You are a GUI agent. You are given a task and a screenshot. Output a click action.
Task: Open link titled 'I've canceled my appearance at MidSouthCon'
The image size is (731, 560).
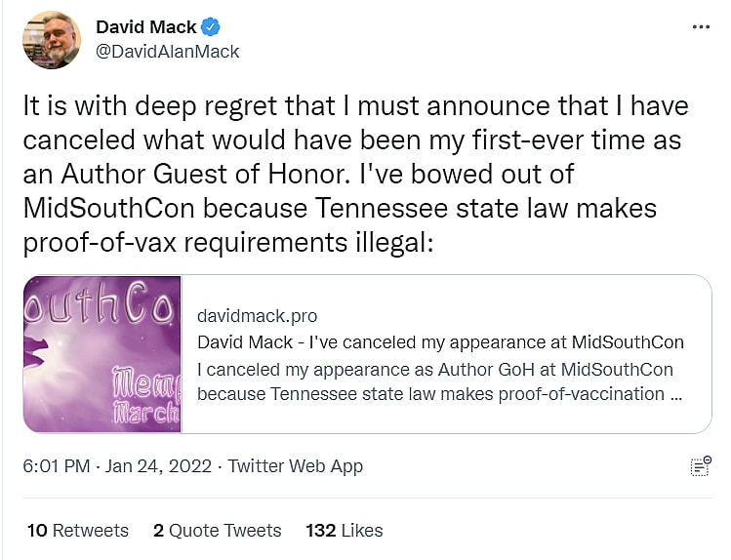click(440, 342)
